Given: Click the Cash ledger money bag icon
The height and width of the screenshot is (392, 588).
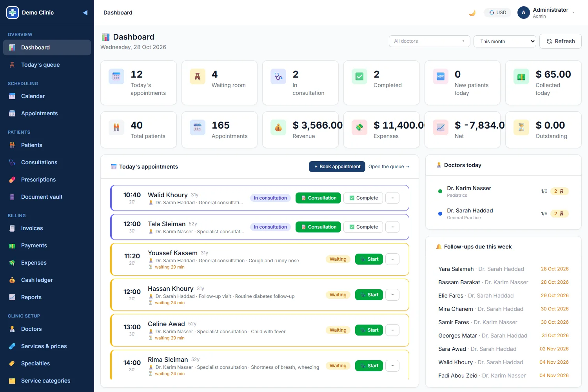Looking at the screenshot, I should point(12,280).
